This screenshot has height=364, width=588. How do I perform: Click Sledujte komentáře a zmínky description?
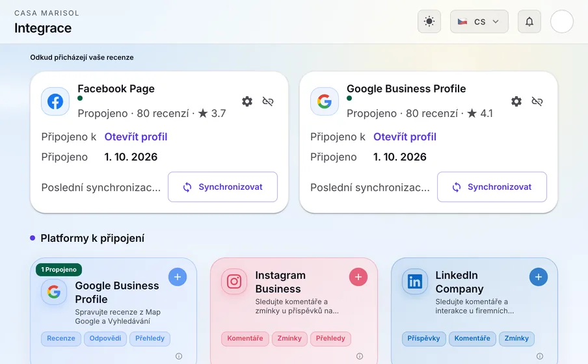pos(297,306)
